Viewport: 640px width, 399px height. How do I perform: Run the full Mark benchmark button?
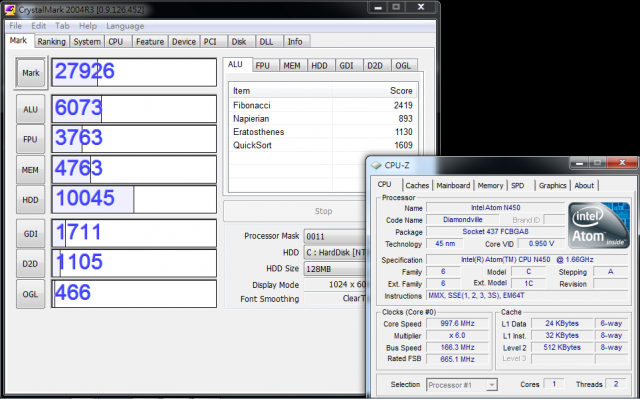(31, 73)
